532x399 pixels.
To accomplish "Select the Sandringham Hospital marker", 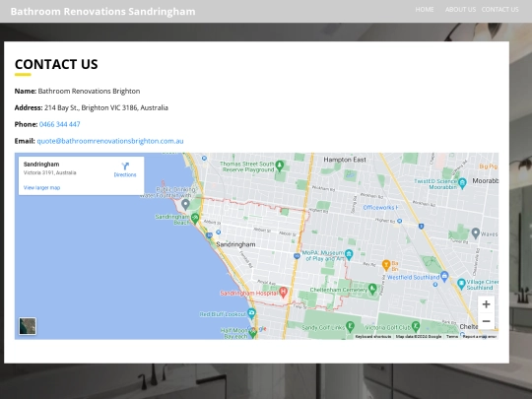I will (x=284, y=292).
